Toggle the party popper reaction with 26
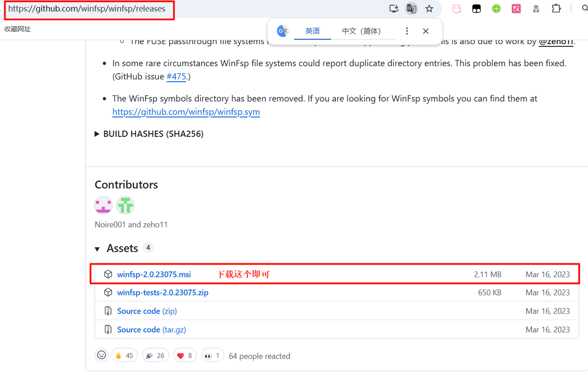Image resolution: width=588 pixels, height=384 pixels. 155,356
